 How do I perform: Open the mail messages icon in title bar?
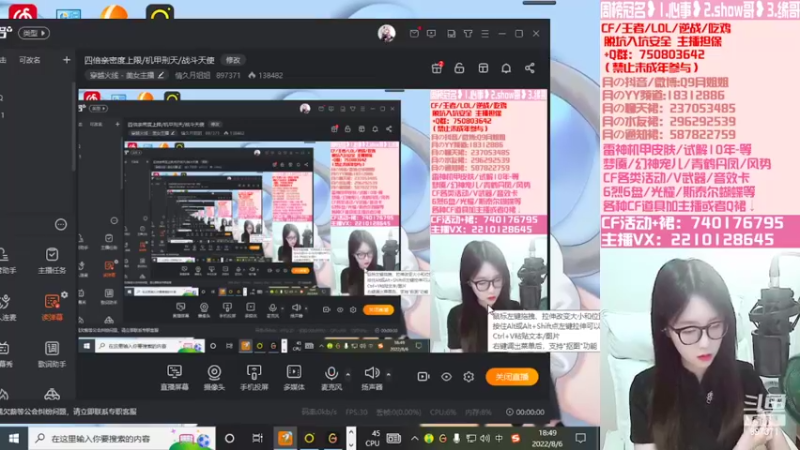414,33
